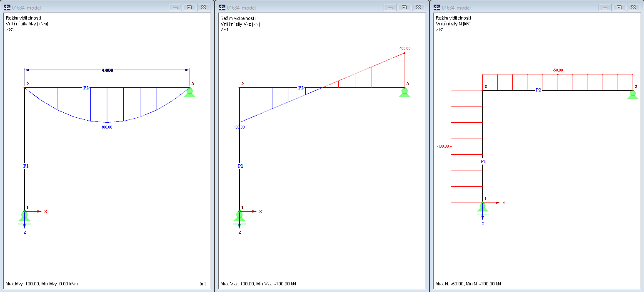Click the blue 100.00 moment value in M-y window
The height and width of the screenshot is (292, 644).
(107, 127)
